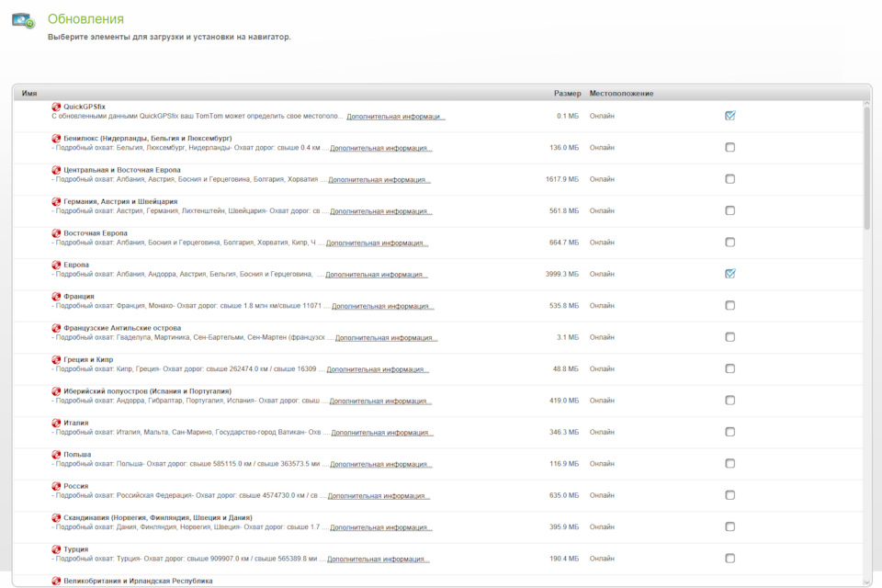Click the Россия map title text
The height and width of the screenshot is (588, 882).
click(x=76, y=486)
